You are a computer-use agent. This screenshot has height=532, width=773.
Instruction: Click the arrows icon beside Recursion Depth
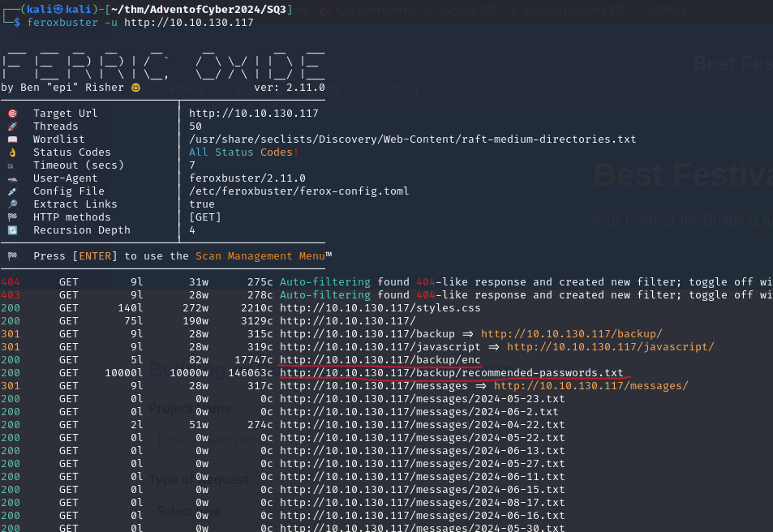tap(12, 230)
